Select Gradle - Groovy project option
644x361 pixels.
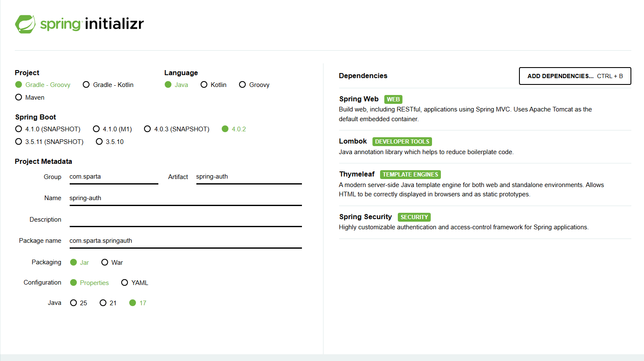43,84
